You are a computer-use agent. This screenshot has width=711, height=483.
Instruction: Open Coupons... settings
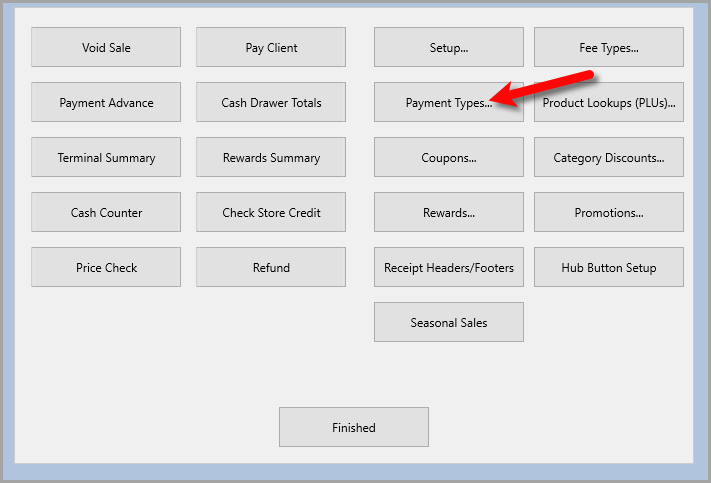click(449, 157)
